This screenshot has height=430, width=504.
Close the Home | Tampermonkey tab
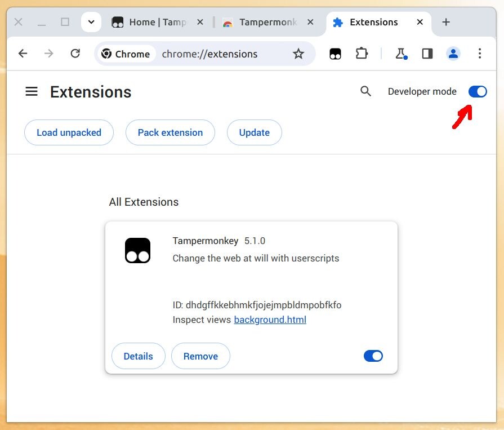coord(200,22)
